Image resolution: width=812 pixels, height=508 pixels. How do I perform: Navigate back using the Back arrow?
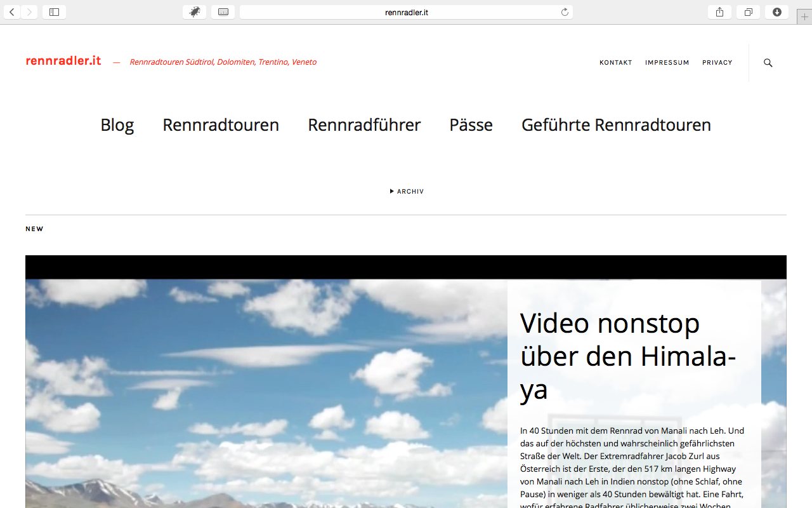point(11,11)
